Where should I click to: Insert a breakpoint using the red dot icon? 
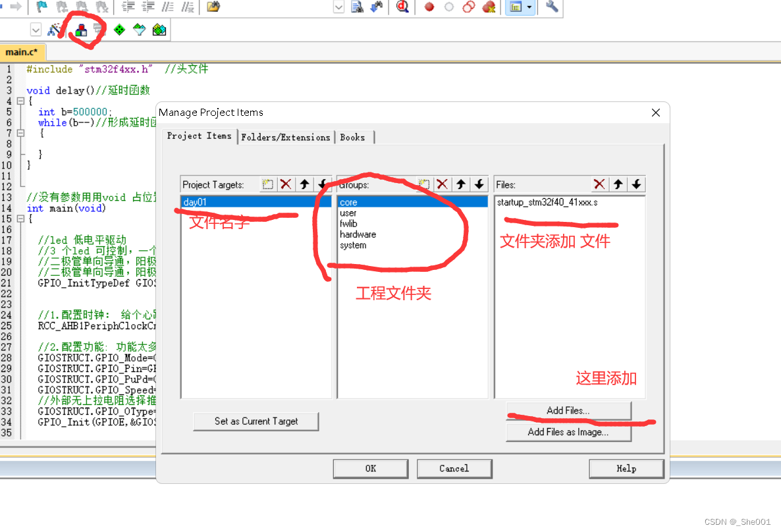[429, 7]
